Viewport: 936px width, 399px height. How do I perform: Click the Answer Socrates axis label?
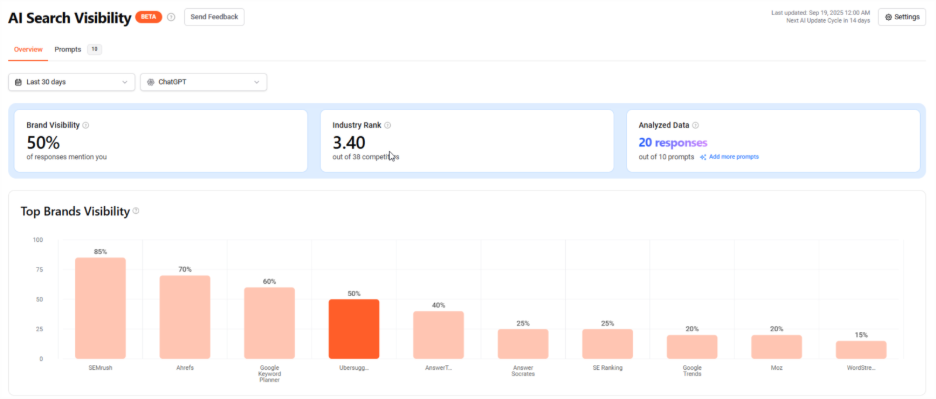click(524, 371)
